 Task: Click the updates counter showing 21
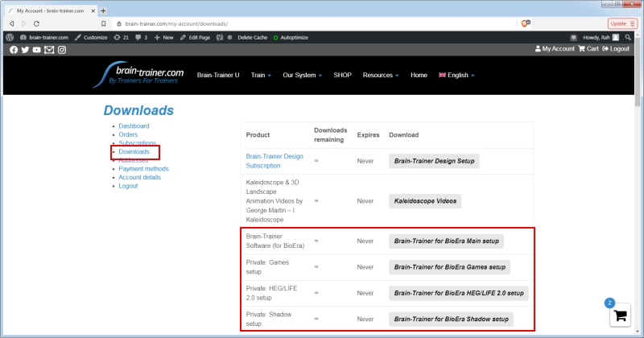pos(122,37)
